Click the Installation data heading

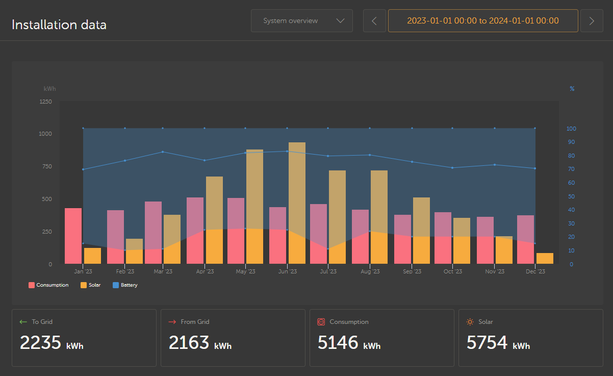(x=59, y=25)
